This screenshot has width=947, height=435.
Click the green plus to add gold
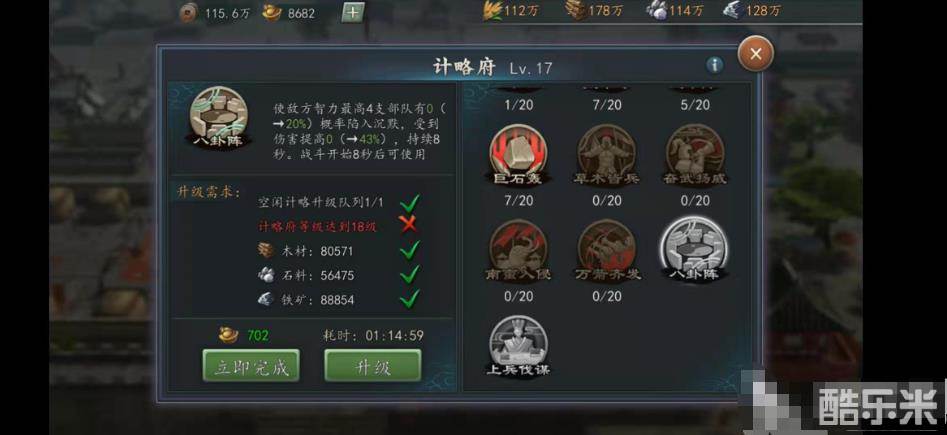coord(353,12)
